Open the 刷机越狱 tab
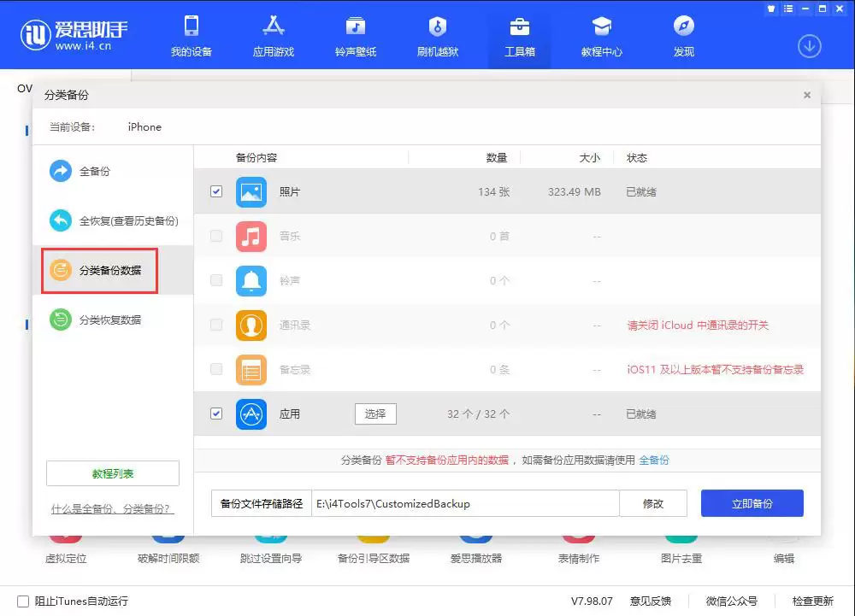855x616 pixels. pyautogui.click(x=437, y=36)
